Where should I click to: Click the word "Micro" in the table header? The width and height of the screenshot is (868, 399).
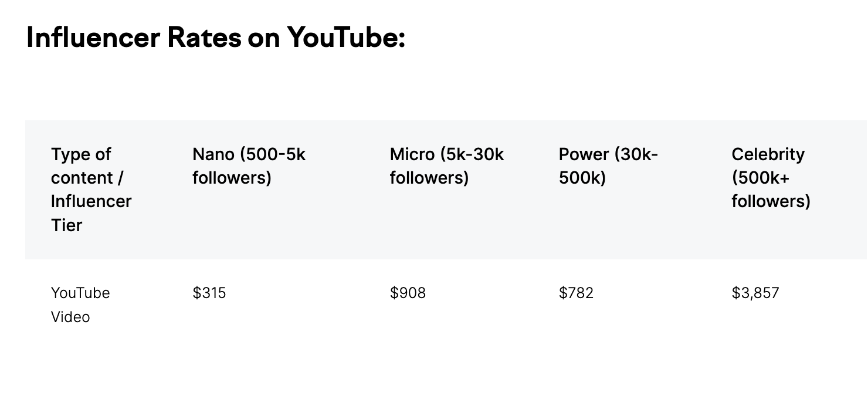pyautogui.click(x=412, y=154)
